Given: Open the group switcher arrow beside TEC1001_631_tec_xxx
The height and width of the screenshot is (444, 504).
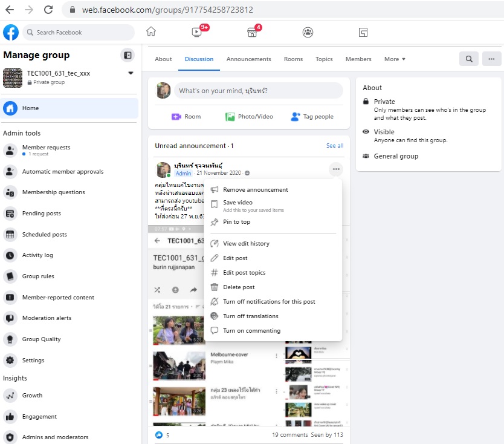Looking at the screenshot, I should (131, 73).
